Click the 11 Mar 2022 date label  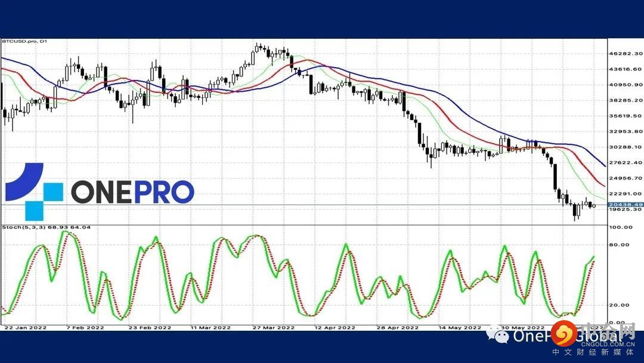pyautogui.click(x=210, y=328)
